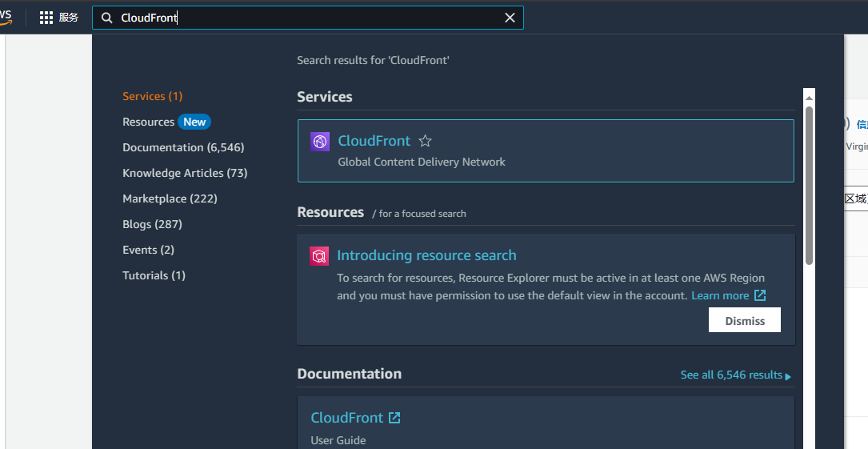Click the results vertical scrollbar thumb
Screen dimensions: 868x449
click(809, 186)
